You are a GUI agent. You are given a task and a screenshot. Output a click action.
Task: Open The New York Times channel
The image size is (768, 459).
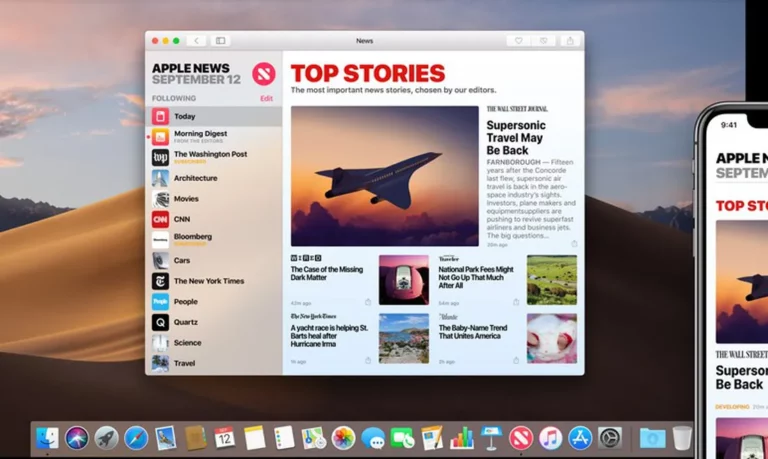tap(214, 281)
